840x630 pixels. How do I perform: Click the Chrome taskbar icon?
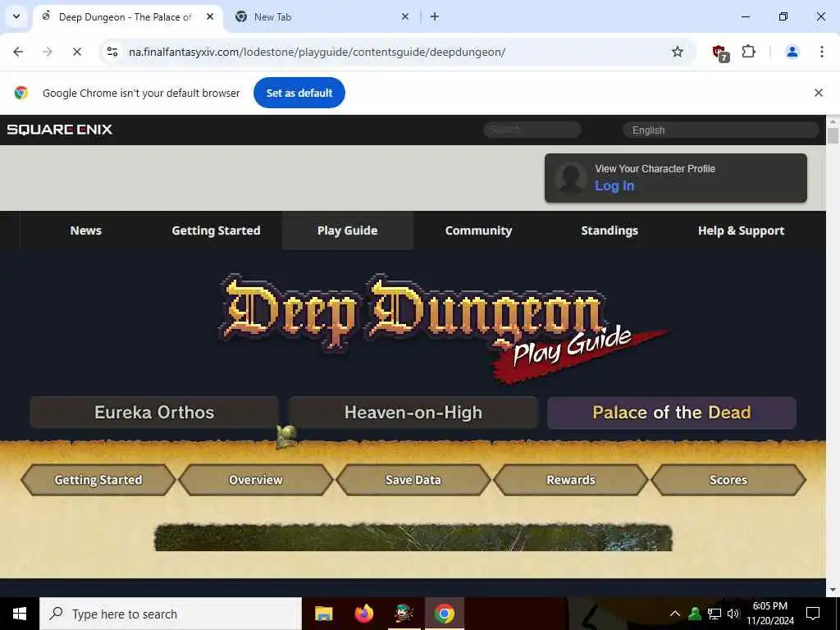pyautogui.click(x=444, y=614)
